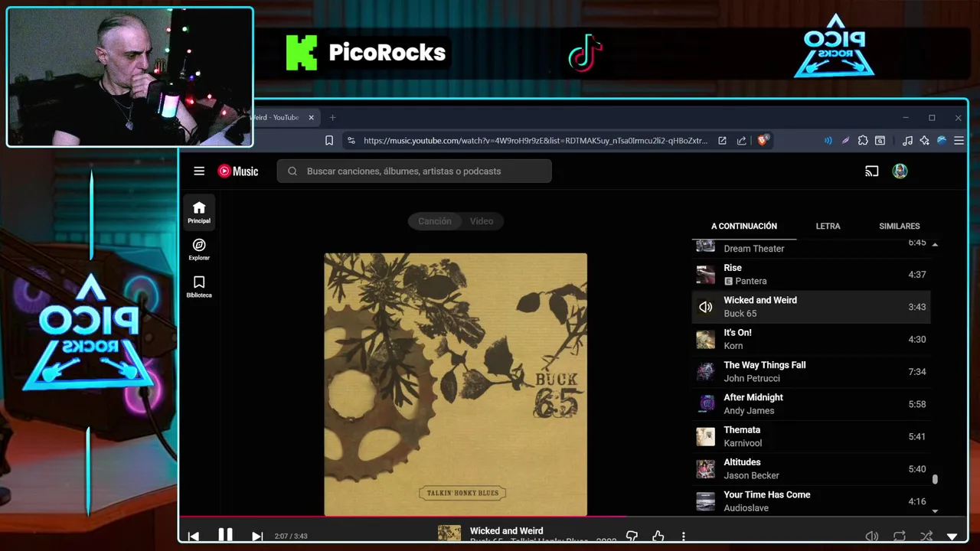Image resolution: width=980 pixels, height=551 pixels.
Task: Click the Buck 65 album cover art
Action: pos(456,384)
